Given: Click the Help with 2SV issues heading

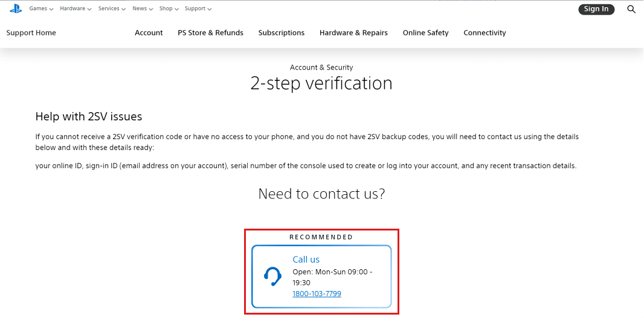Looking at the screenshot, I should [x=89, y=117].
